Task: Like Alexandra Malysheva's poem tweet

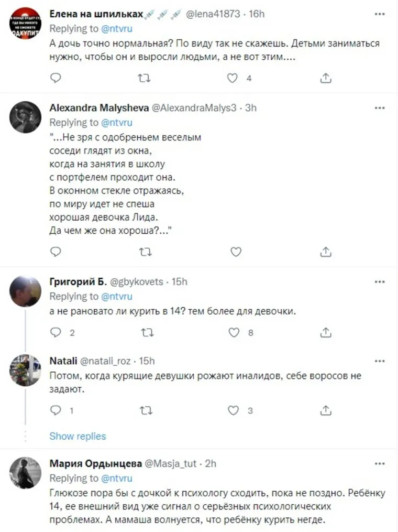Action: pos(236,252)
